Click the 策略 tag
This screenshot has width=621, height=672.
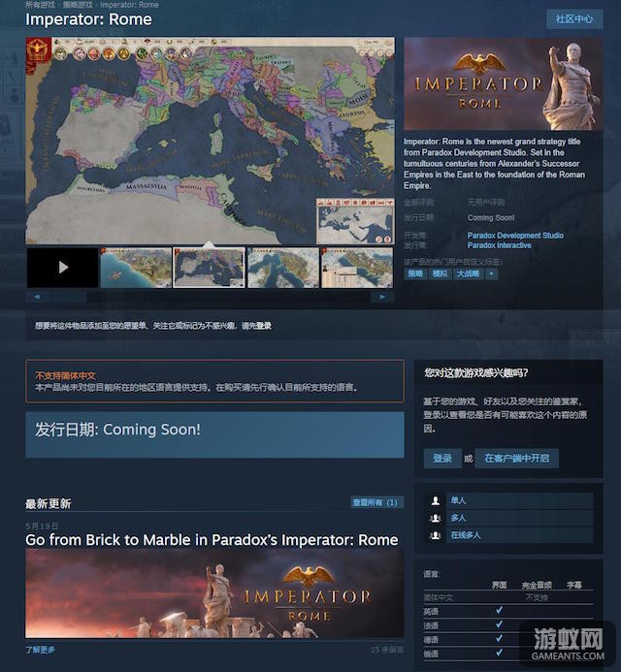[415, 273]
